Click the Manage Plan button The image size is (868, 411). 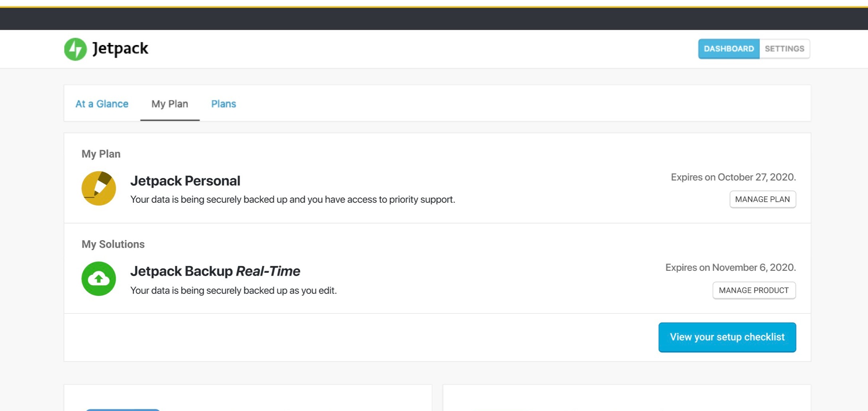[x=763, y=200]
